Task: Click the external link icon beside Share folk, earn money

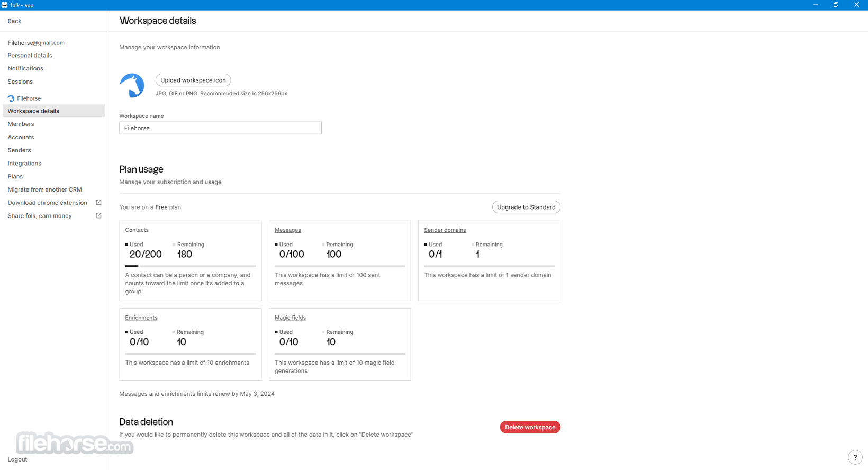Action: [x=98, y=216]
